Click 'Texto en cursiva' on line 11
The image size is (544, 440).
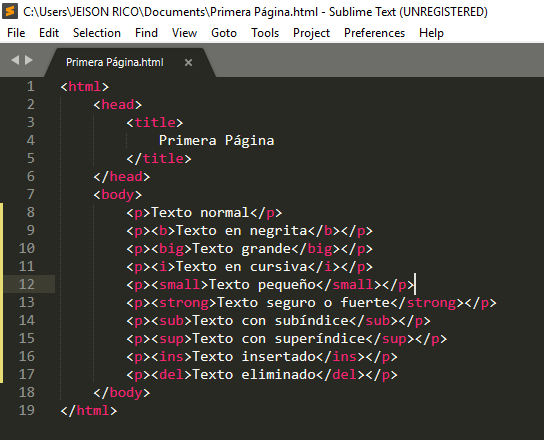(241, 267)
